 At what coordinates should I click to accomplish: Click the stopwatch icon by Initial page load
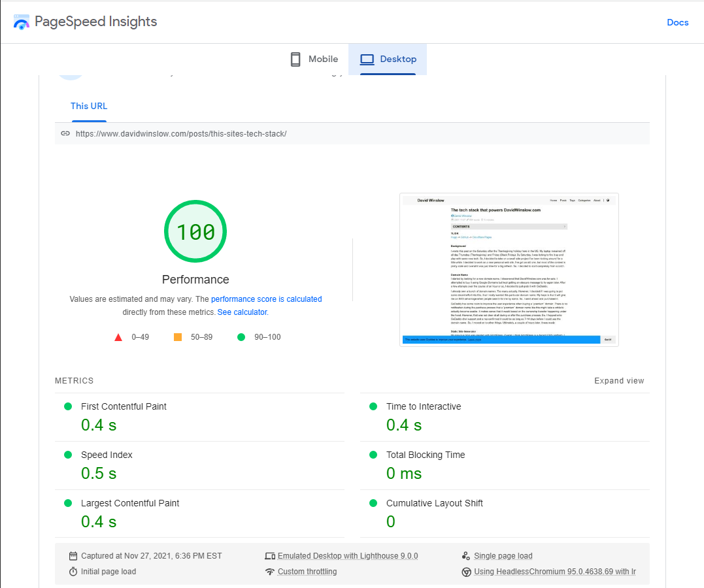[x=73, y=572]
